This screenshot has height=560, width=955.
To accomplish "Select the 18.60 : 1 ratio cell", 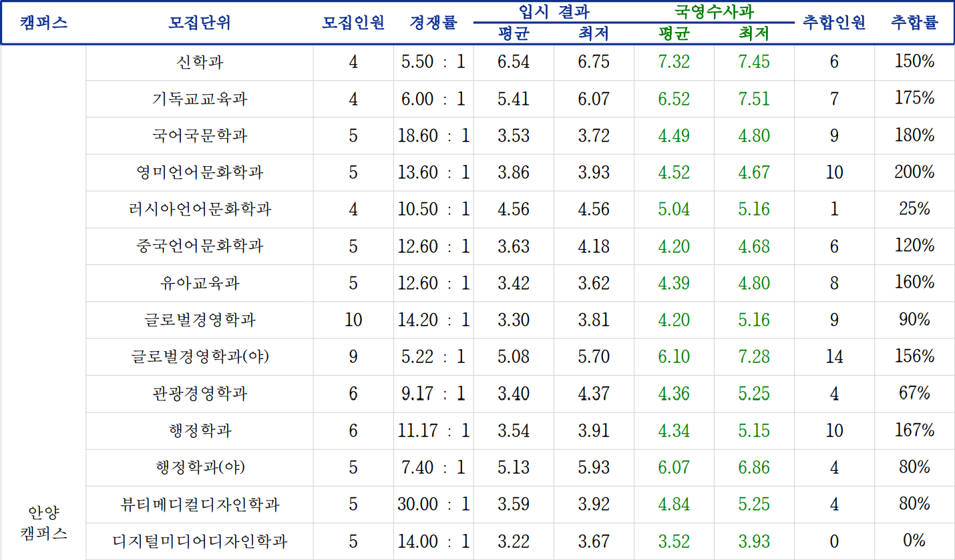I will pyautogui.click(x=433, y=135).
